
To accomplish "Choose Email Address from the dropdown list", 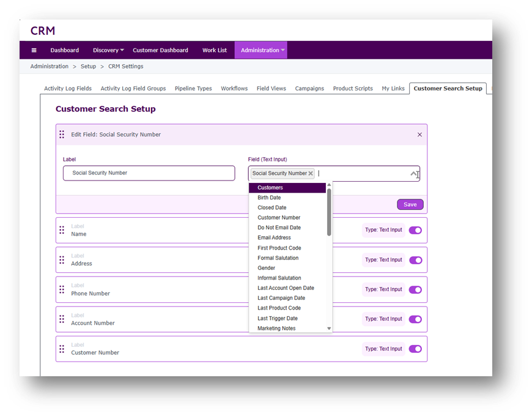I will pyautogui.click(x=274, y=237).
